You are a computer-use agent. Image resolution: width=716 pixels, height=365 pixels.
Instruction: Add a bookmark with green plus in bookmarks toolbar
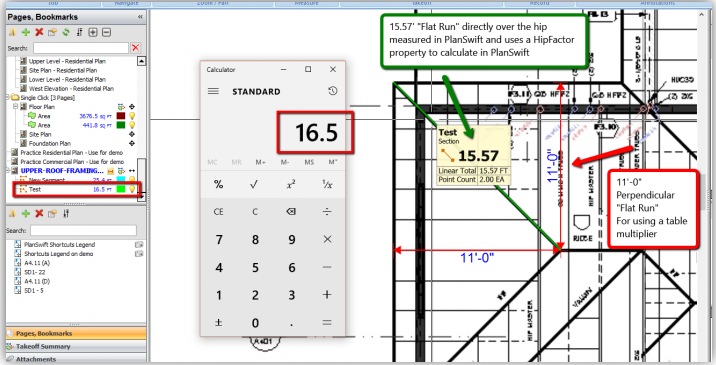(x=26, y=213)
